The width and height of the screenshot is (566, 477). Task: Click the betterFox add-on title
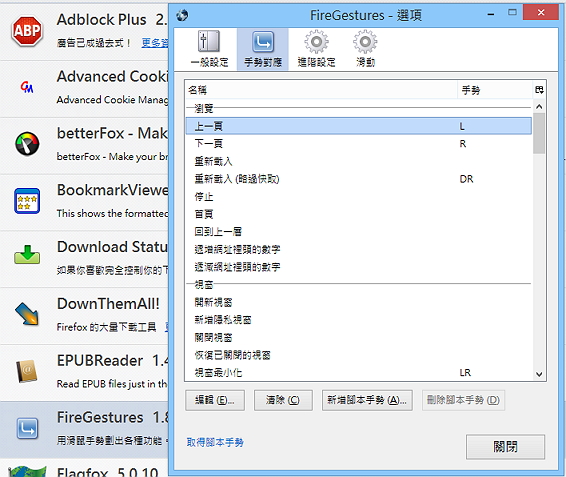coord(112,133)
